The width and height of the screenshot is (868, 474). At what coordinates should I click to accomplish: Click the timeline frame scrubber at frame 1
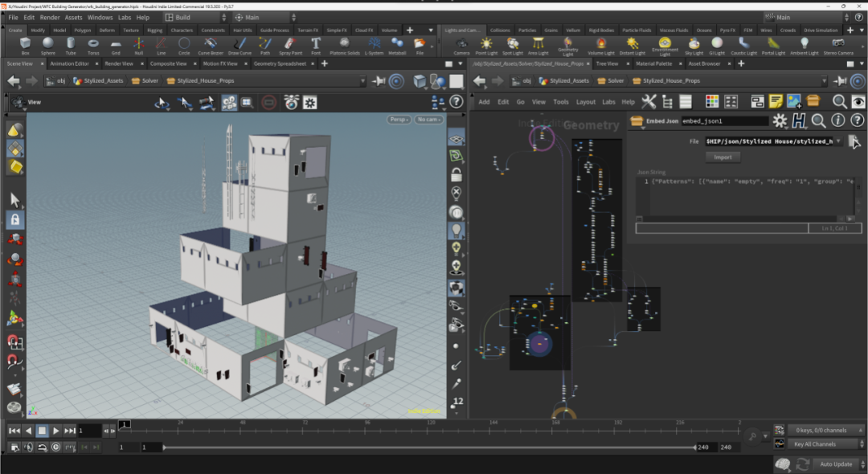click(125, 424)
